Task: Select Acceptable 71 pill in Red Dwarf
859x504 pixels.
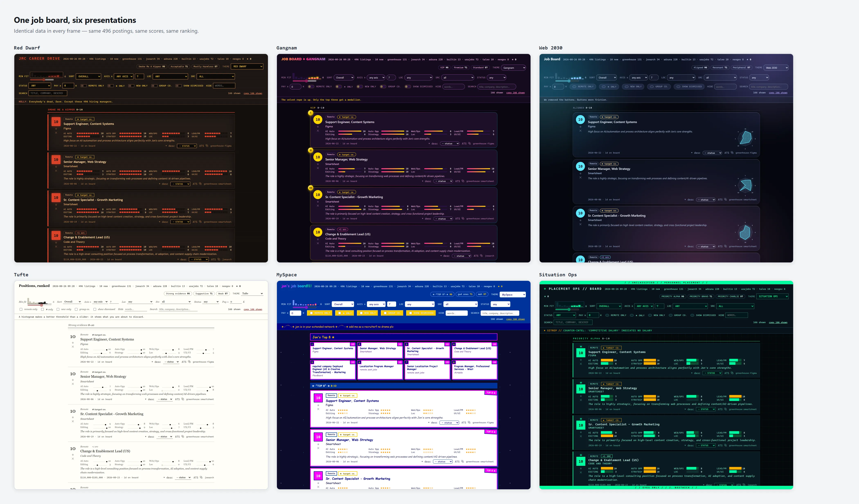Action: (x=179, y=66)
